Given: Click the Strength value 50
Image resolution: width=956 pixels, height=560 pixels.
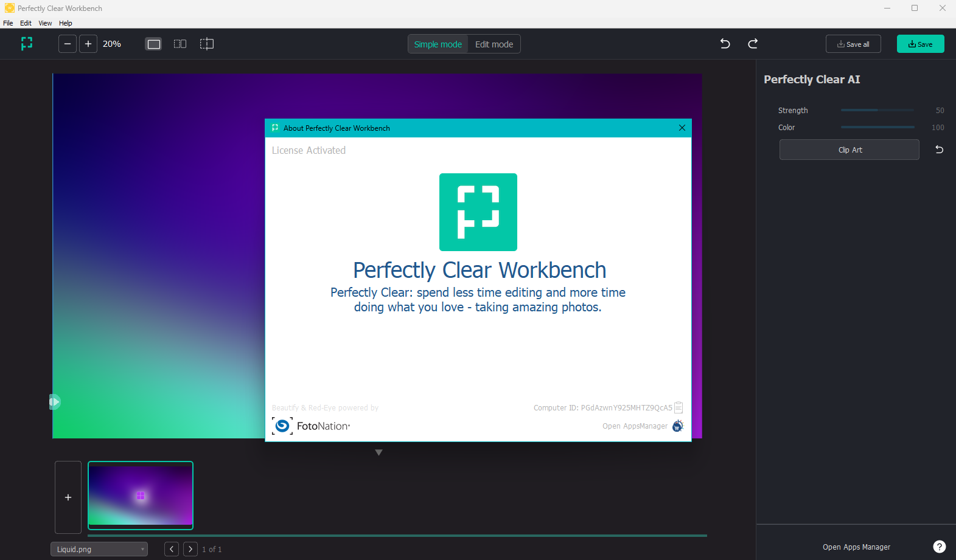Looking at the screenshot, I should click(940, 111).
